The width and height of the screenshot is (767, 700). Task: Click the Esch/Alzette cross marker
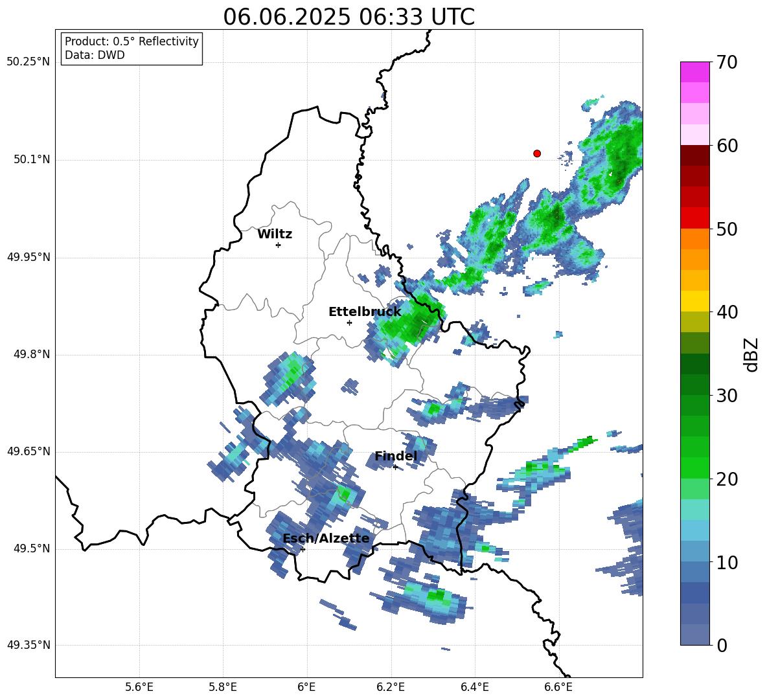(x=303, y=549)
